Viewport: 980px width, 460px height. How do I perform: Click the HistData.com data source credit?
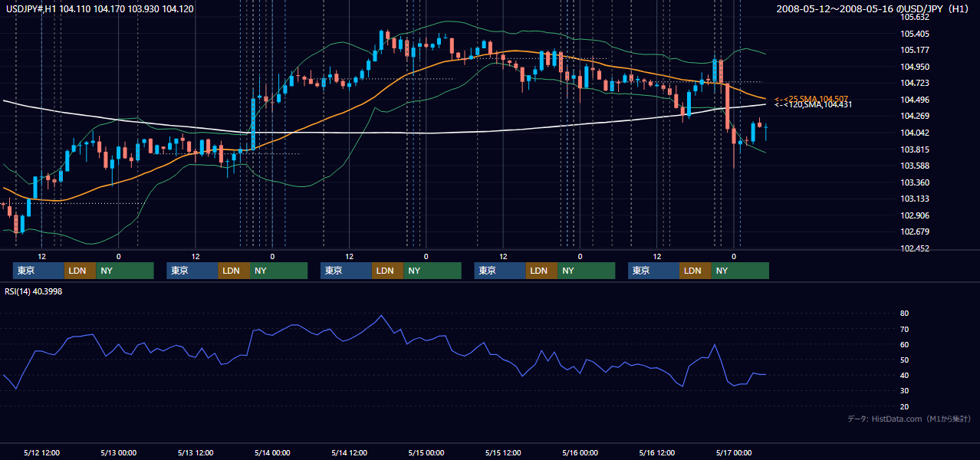pos(909,419)
